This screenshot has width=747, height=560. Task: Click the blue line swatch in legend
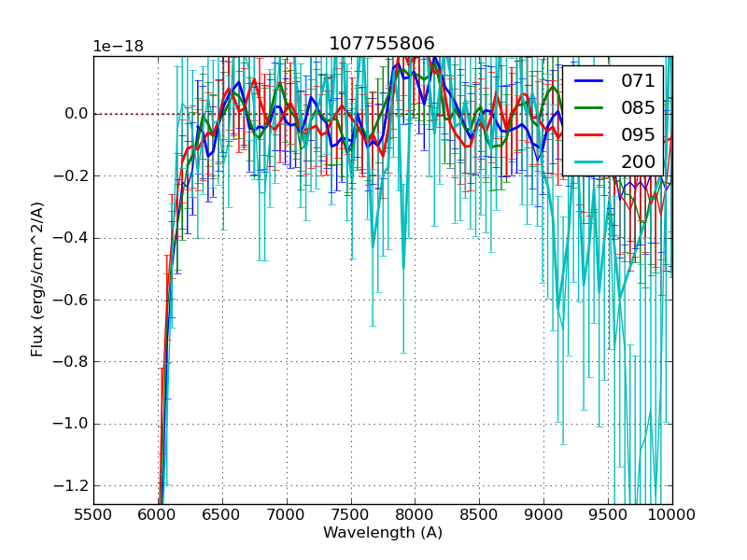pos(589,81)
